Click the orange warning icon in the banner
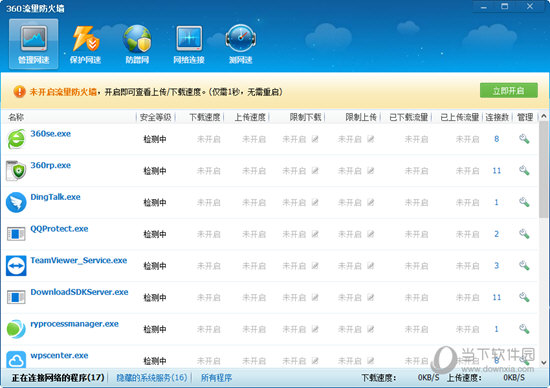The height and width of the screenshot is (388, 550). click(19, 92)
